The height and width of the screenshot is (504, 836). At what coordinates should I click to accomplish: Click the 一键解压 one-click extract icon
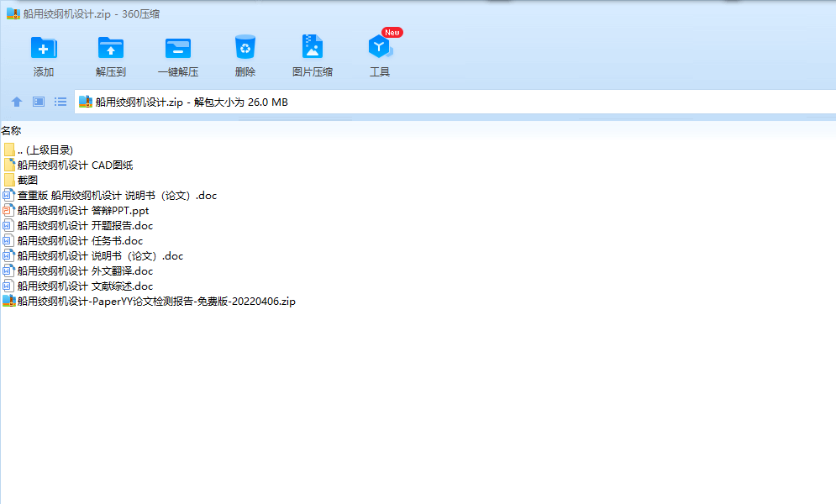(178, 48)
